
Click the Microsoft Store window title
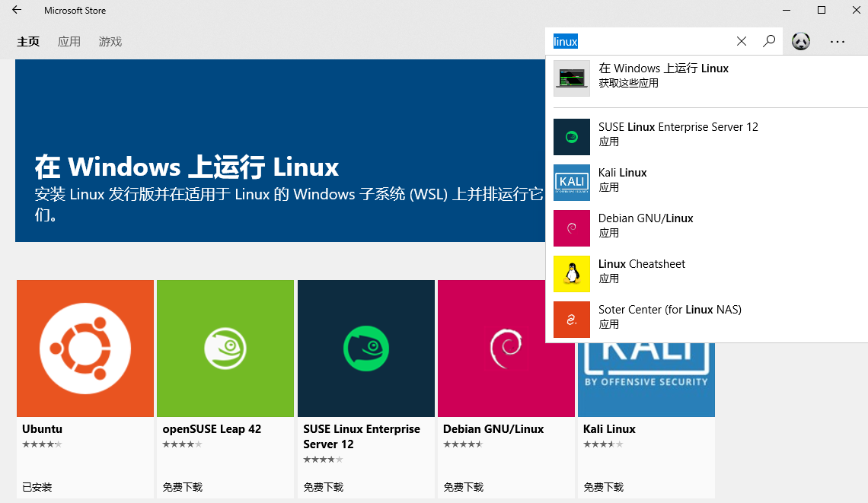click(75, 11)
